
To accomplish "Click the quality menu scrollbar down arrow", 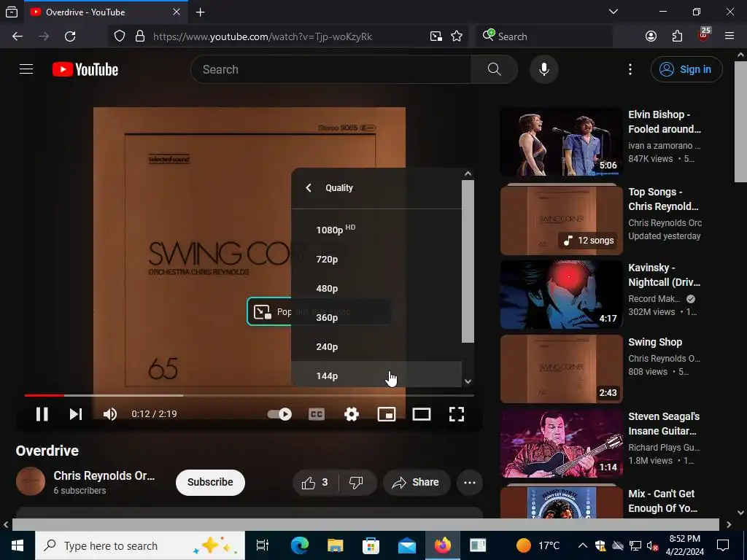I will (468, 381).
